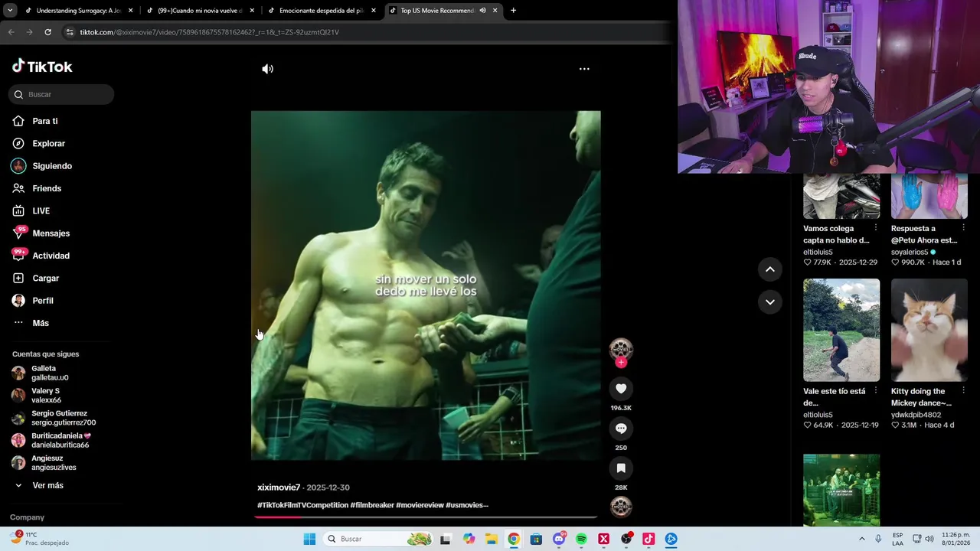The width and height of the screenshot is (980, 551).
Task: Mute audio on Top US Movie tab
Action: 482,11
